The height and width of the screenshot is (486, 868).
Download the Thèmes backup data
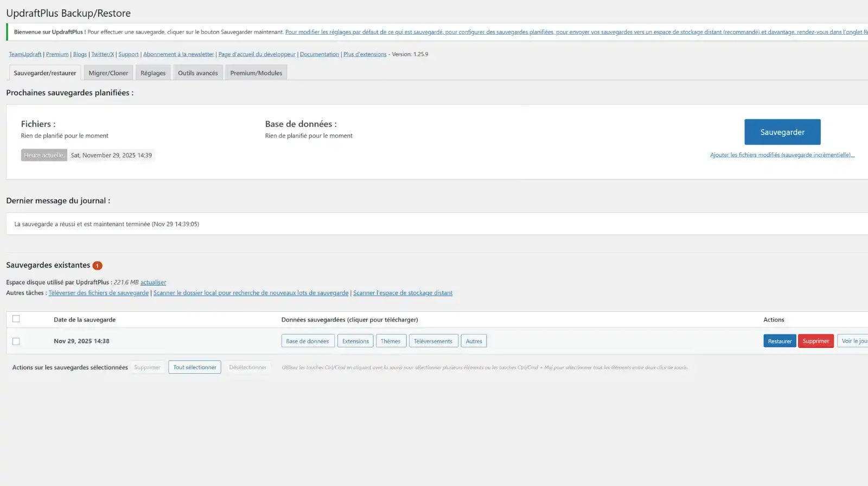coord(390,341)
